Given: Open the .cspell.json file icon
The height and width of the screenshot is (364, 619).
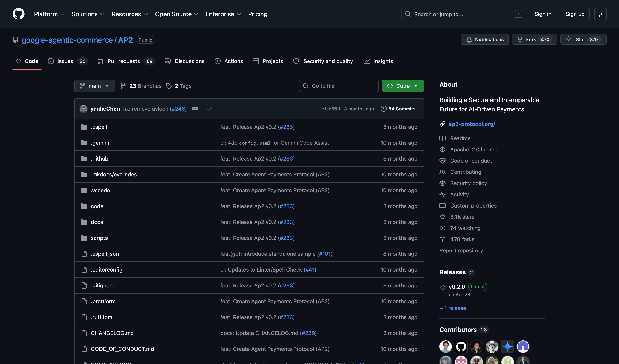Looking at the screenshot, I should click(x=84, y=254).
